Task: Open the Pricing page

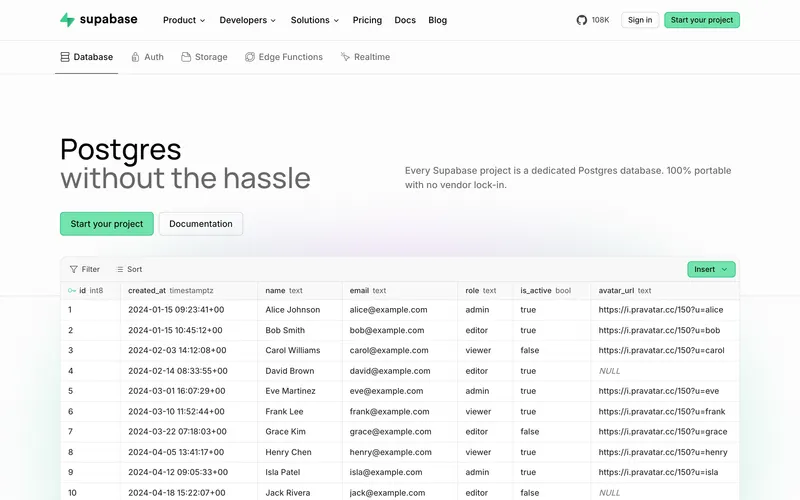Action: [x=367, y=20]
